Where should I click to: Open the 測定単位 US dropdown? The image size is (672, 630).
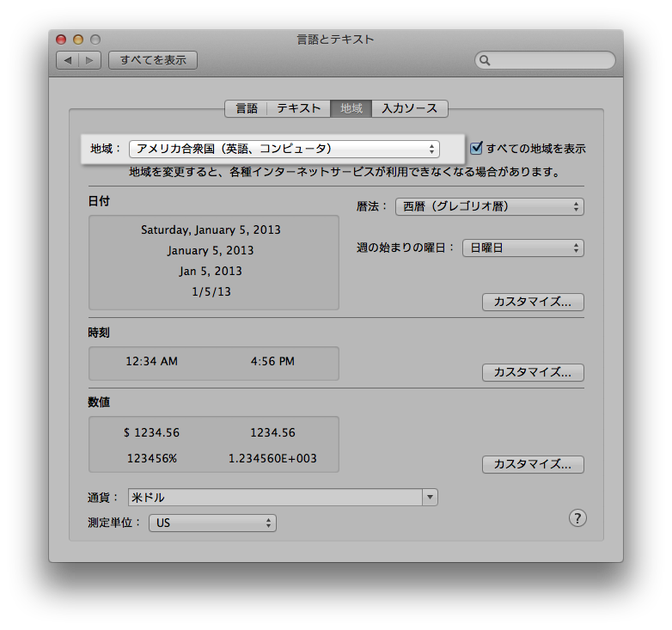pyautogui.click(x=212, y=523)
